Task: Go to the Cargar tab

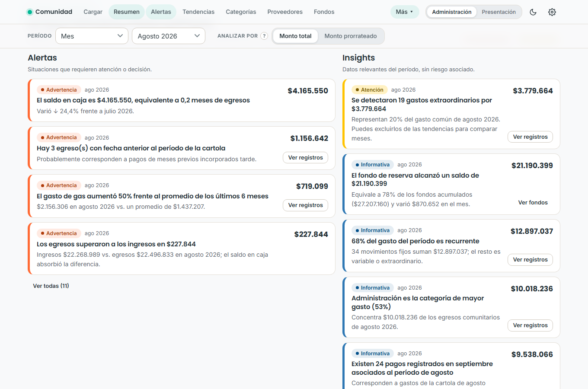Action: [93, 12]
